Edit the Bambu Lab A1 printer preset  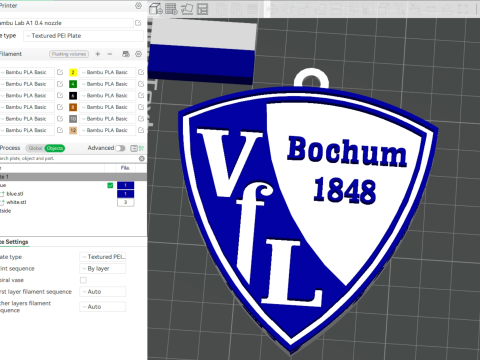click(138, 23)
